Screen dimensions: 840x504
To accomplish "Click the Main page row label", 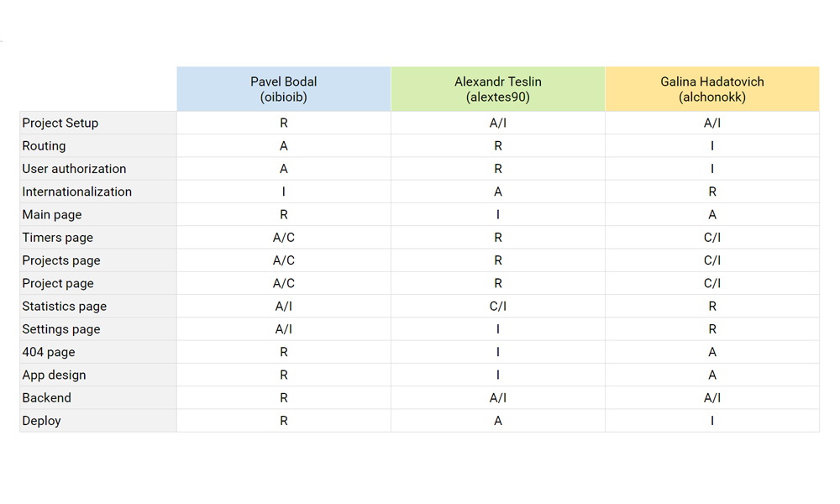I will (98, 214).
